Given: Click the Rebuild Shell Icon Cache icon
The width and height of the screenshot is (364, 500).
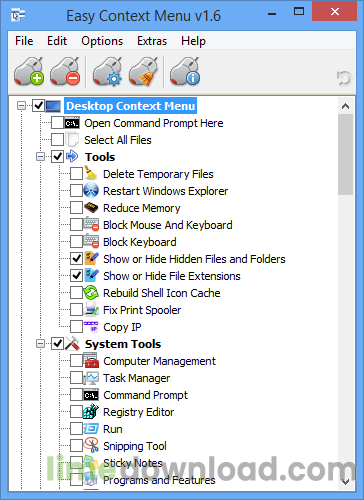Looking at the screenshot, I should [91, 293].
